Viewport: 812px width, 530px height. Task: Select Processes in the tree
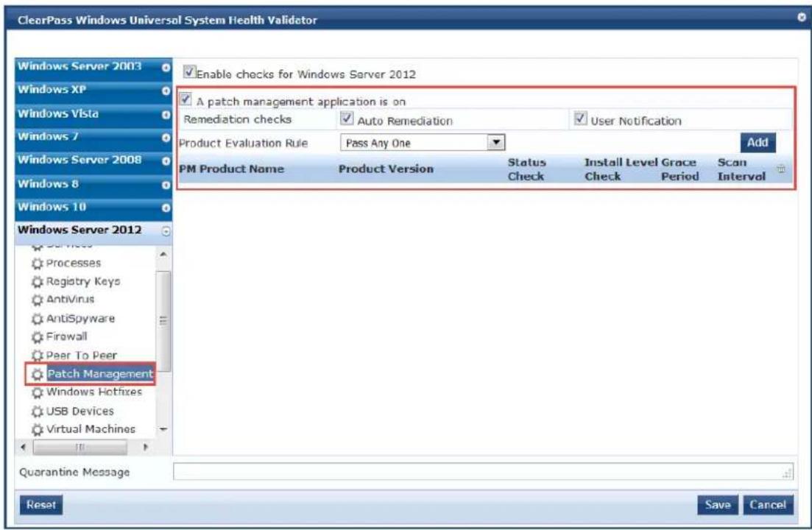[x=74, y=263]
